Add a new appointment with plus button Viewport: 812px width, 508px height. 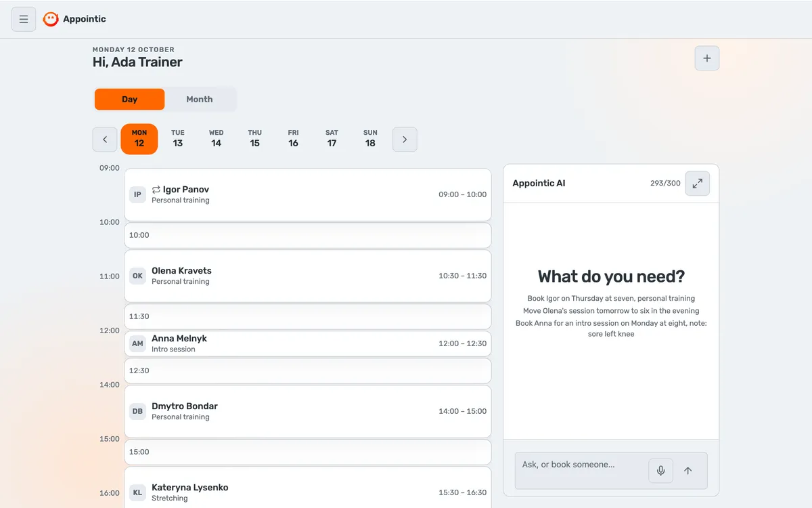tap(707, 58)
